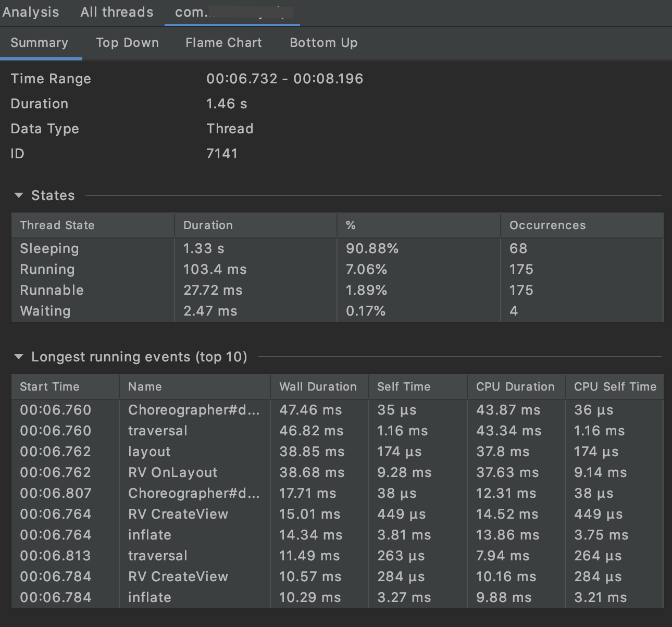Viewport: 672px width, 627px height.
Task: Switch to the Bottom Up tab
Action: tap(323, 43)
